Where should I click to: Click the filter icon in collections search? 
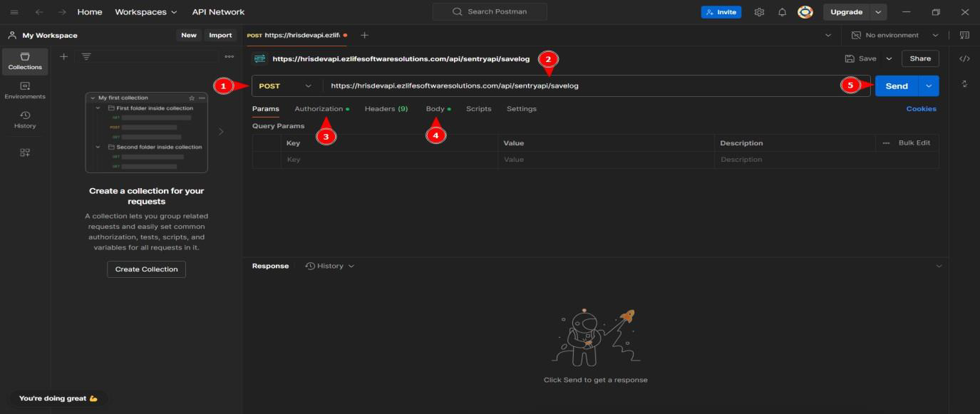tap(86, 56)
